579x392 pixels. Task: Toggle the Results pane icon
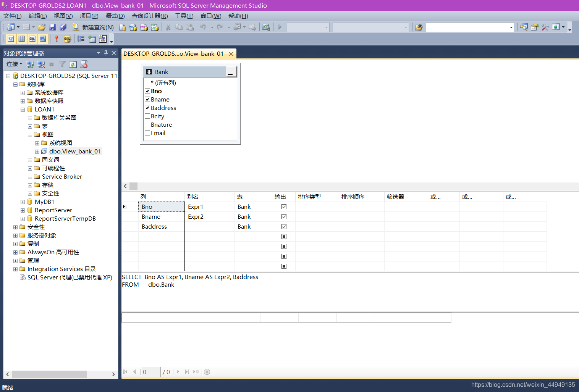[x=43, y=39]
